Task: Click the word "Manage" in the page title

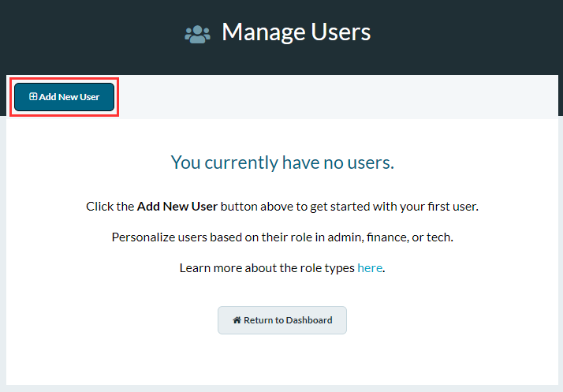Action: [x=263, y=32]
